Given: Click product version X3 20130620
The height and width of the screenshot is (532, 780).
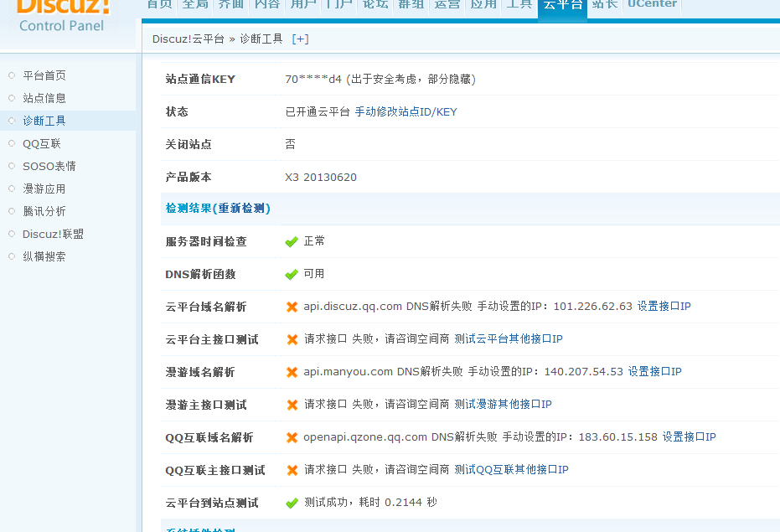Looking at the screenshot, I should coord(321,178).
